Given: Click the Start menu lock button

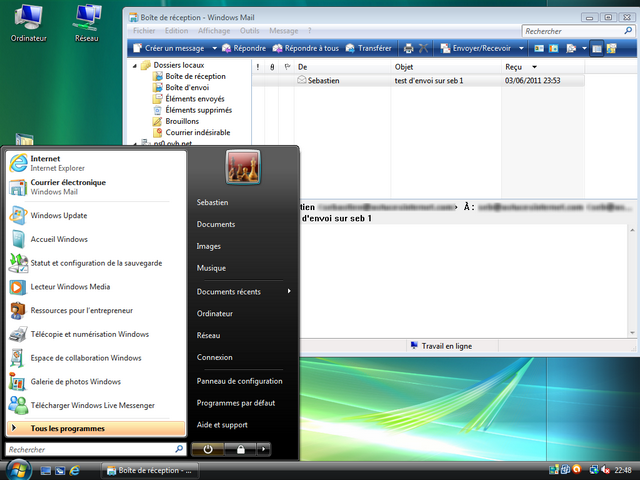Looking at the screenshot, I should coord(240,449).
